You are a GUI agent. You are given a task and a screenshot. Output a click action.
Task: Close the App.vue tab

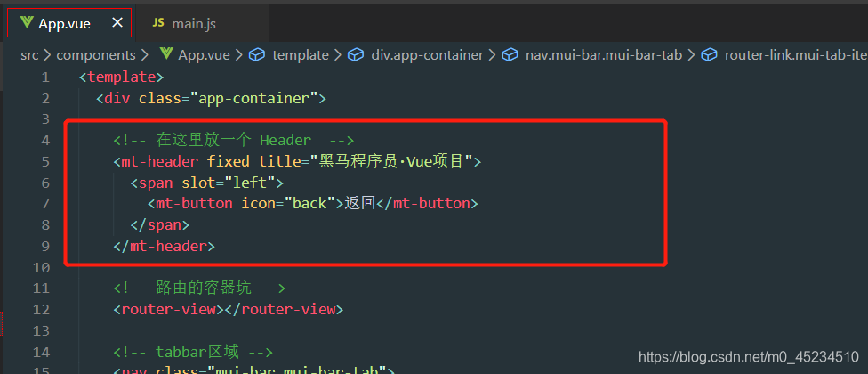117,23
